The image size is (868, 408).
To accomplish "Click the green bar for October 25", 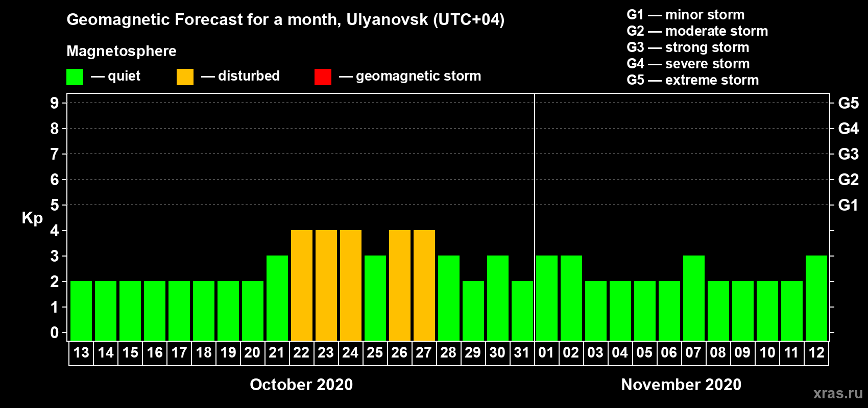I will (x=375, y=298).
